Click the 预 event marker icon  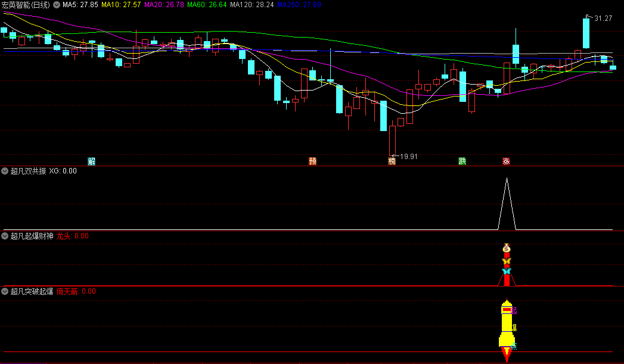click(x=313, y=161)
